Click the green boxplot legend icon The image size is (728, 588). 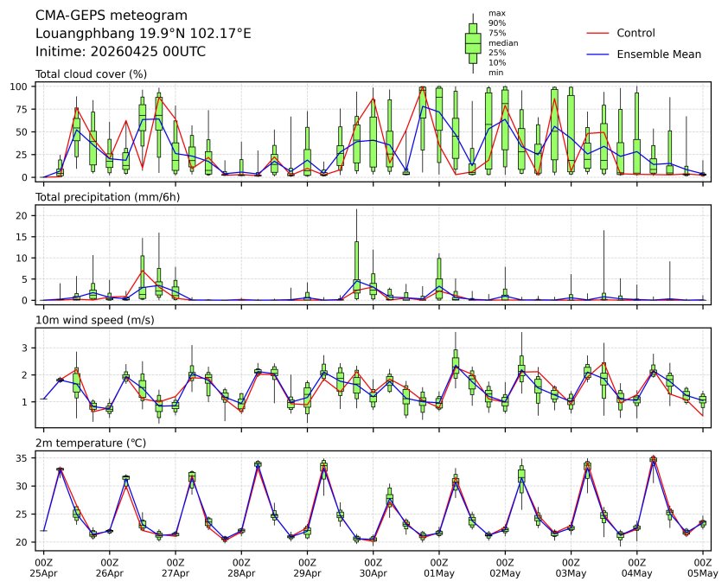pos(473,42)
